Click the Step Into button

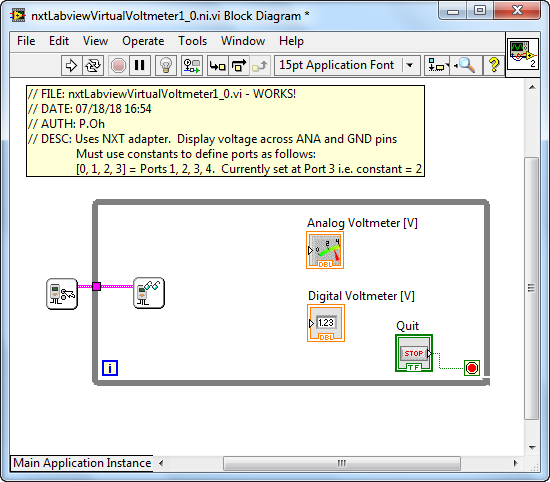coord(217,65)
